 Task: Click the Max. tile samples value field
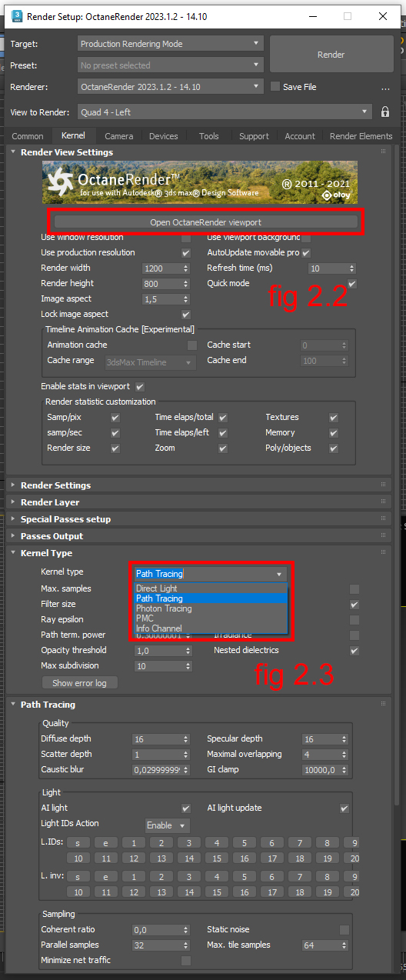pos(320,945)
